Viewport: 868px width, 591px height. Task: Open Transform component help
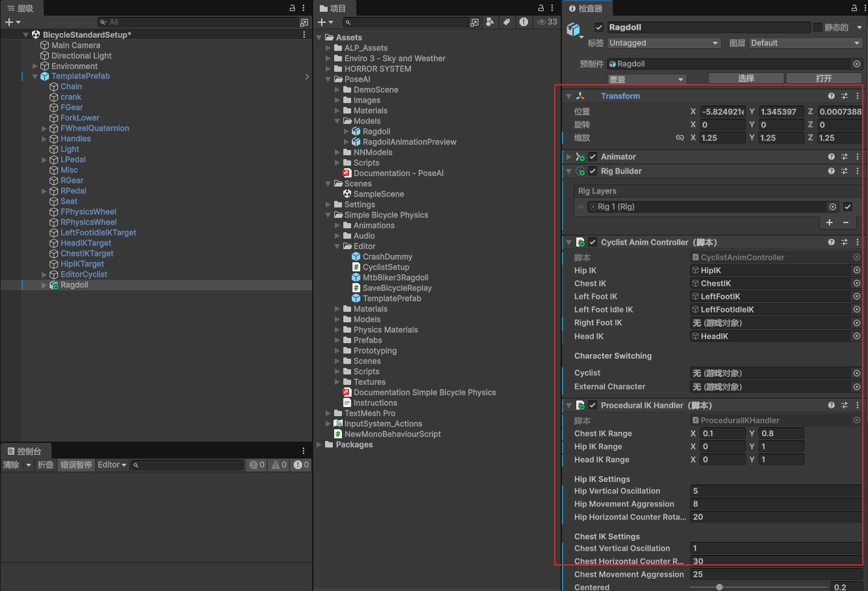[x=831, y=96]
